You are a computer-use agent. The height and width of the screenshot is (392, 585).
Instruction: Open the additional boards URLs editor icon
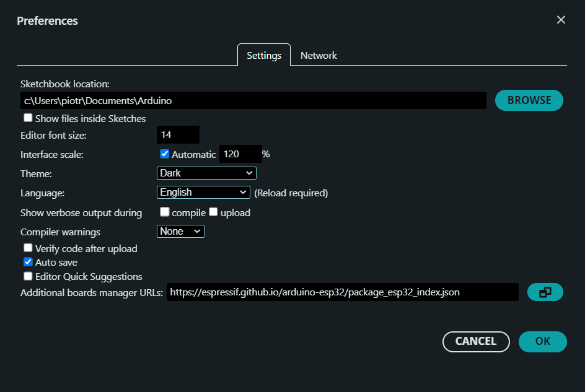(x=545, y=292)
